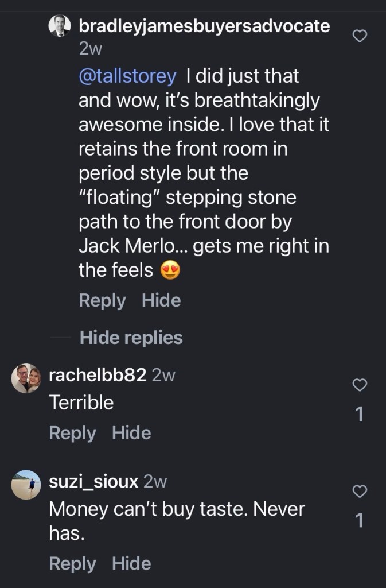This screenshot has width=386, height=588.
Task: Like bradleyjamesbuyersadvocate's comment with the heart
Action: (x=359, y=37)
